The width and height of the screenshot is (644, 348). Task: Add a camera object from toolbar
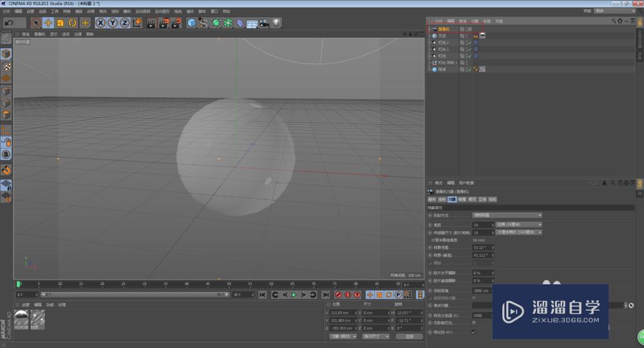(264, 23)
